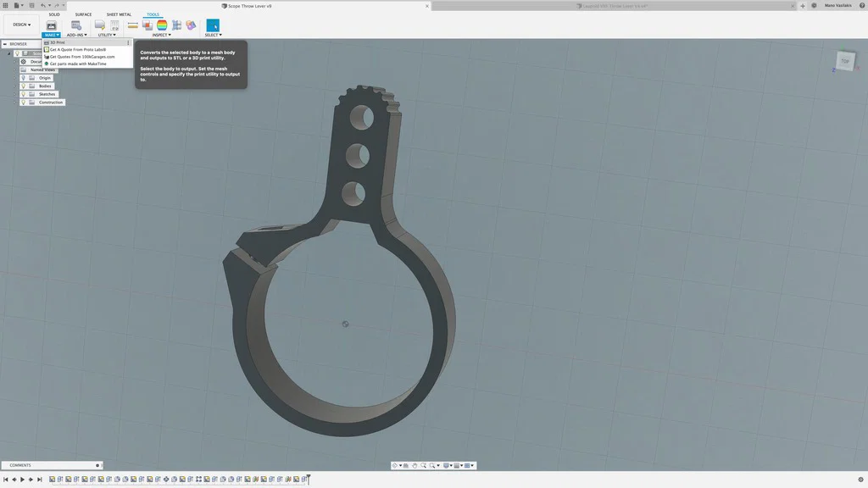
Task: Toggle the Construction folder visibility lightbulb
Action: tap(24, 102)
